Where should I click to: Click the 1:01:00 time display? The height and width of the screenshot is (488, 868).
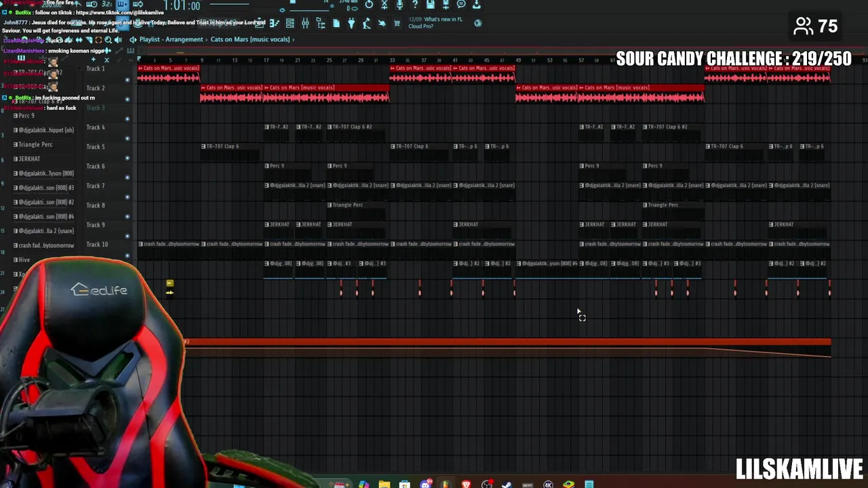[182, 6]
